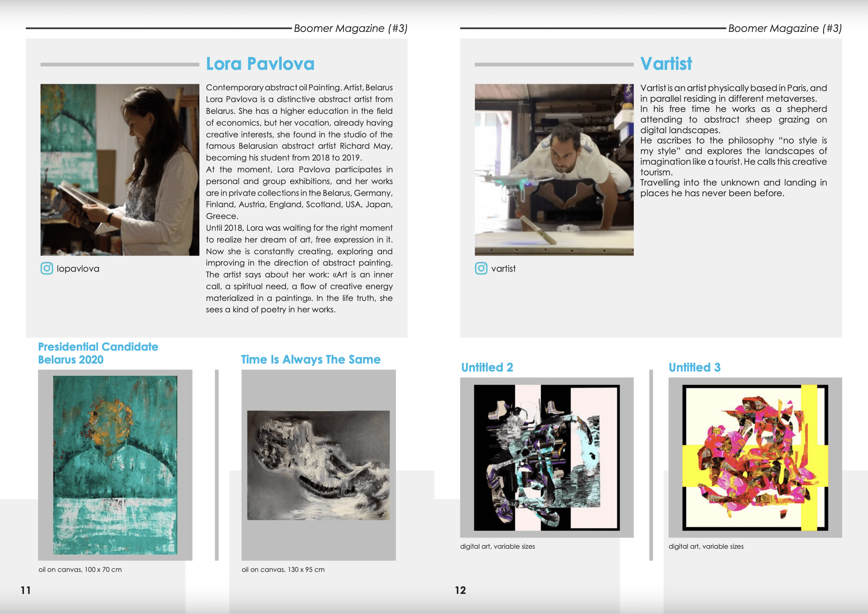This screenshot has height=614, width=868.
Task: Click the Untitled 3 title
Action: pyautogui.click(x=694, y=367)
